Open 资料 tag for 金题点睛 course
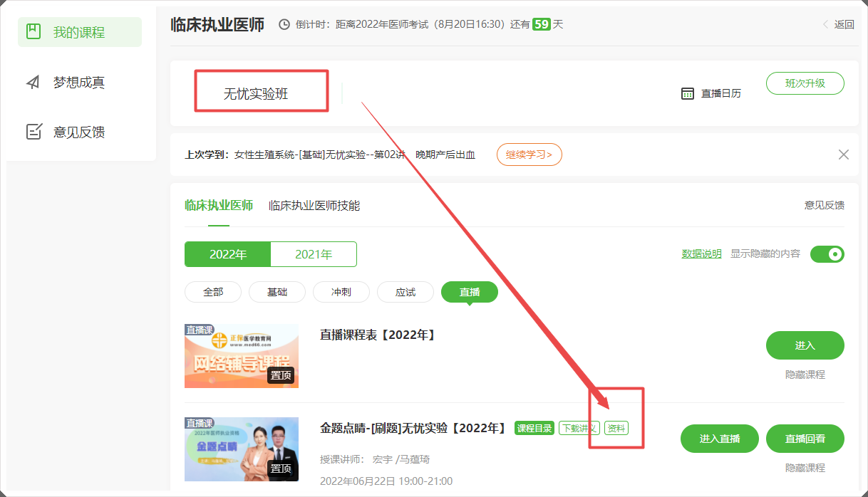This screenshot has height=497, width=868. point(616,428)
